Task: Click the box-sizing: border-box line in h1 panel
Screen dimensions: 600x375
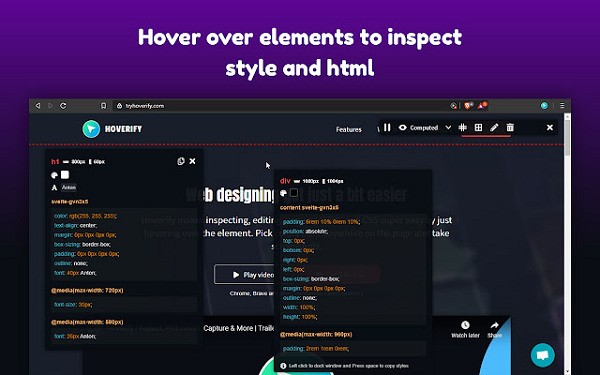Action: [82, 244]
